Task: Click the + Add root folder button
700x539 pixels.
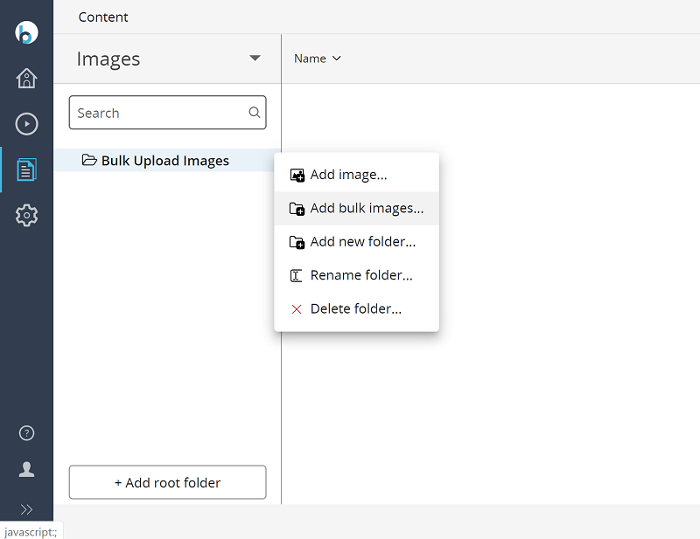Action: tap(167, 482)
